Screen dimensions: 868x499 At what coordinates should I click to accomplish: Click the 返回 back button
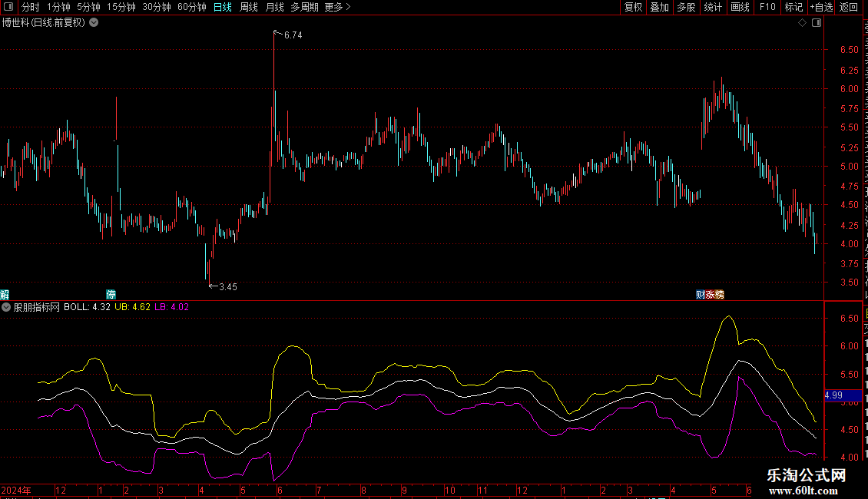pos(849,7)
